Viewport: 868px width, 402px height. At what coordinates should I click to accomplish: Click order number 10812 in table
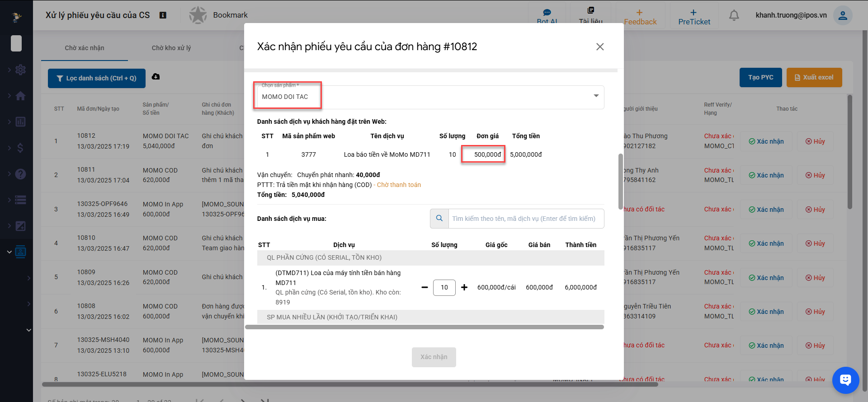(86, 136)
